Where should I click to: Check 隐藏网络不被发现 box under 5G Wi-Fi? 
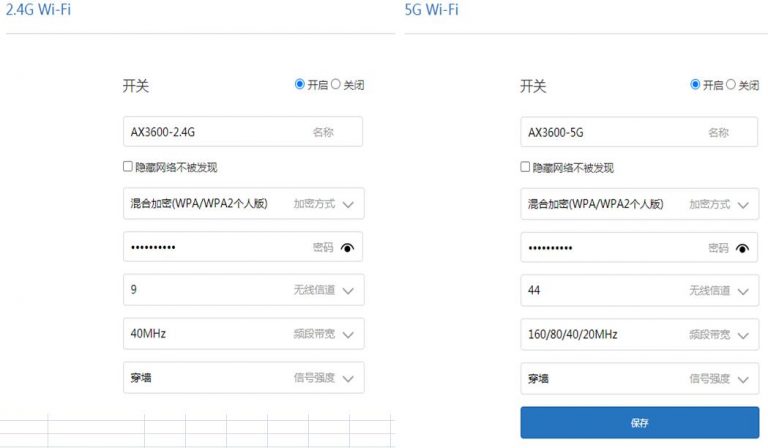[x=525, y=167]
